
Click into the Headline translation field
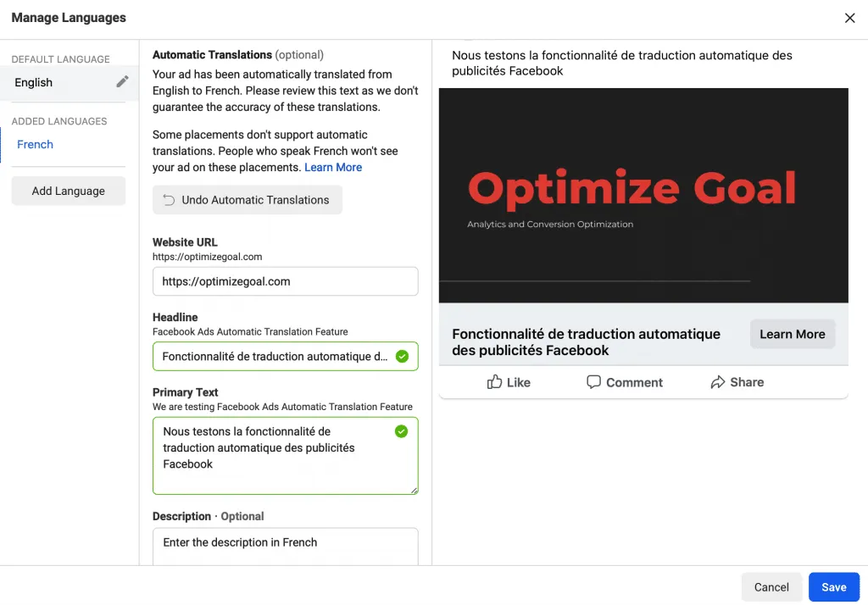[286, 357]
